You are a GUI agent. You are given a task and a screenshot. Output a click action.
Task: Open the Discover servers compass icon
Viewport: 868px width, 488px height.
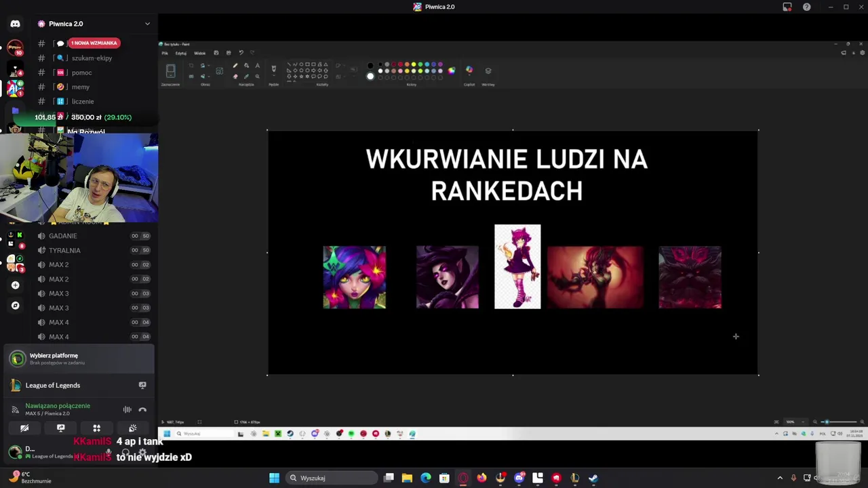pos(16,306)
